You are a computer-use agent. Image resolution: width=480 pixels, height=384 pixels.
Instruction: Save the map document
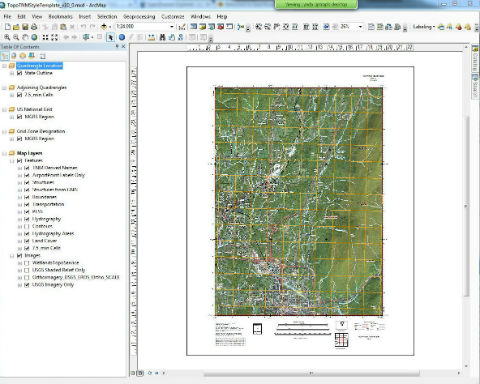point(25,27)
